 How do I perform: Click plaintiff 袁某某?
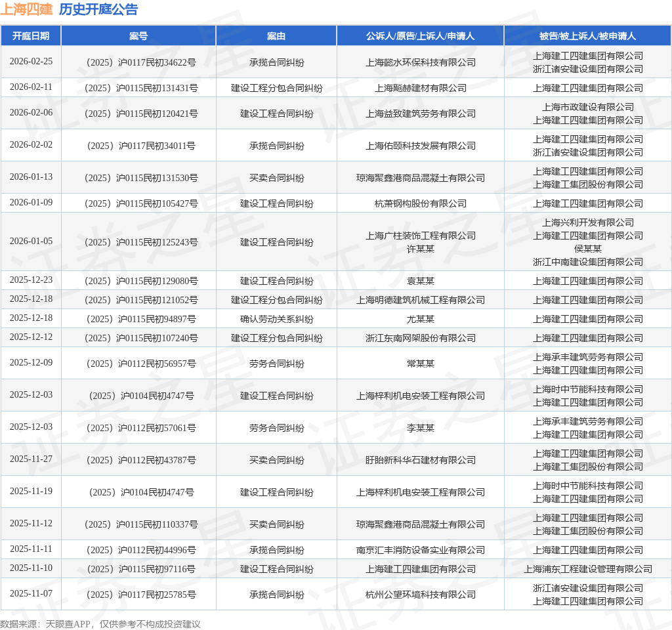[421, 281]
